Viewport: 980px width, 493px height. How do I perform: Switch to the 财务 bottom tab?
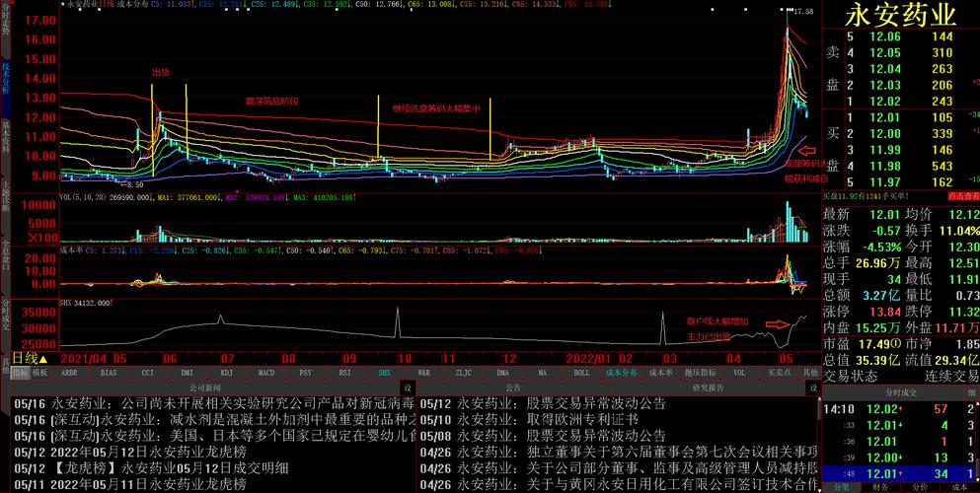click(880, 487)
